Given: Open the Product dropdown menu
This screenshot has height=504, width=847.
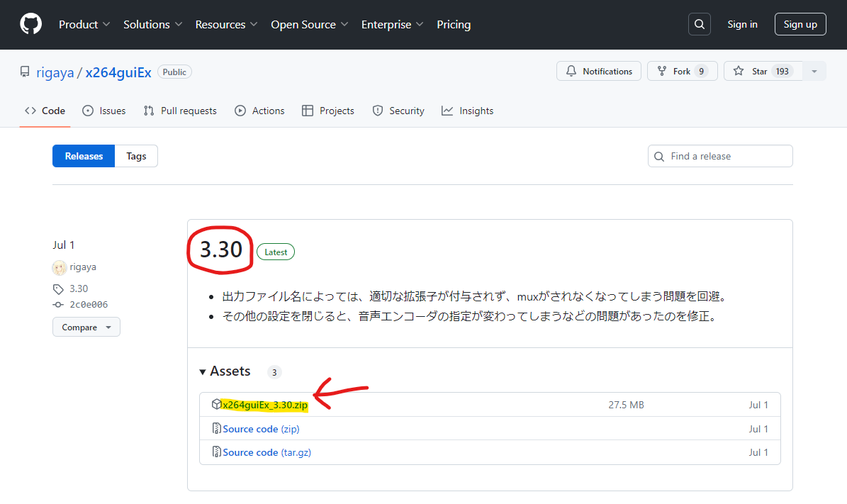Looking at the screenshot, I should coord(84,24).
